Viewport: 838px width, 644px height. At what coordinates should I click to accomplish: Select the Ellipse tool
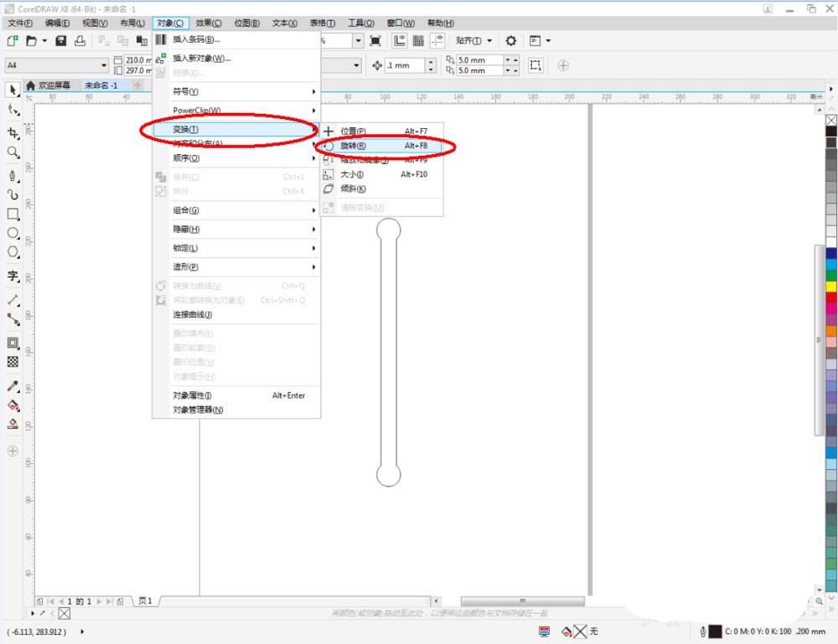(13, 233)
